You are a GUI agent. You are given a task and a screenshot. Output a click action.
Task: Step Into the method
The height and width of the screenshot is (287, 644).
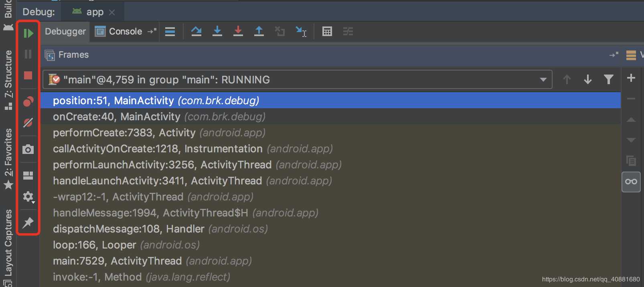pyautogui.click(x=217, y=31)
